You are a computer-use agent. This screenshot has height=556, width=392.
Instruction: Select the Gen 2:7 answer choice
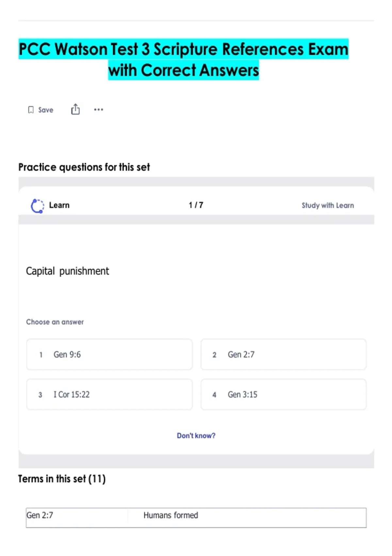pos(283,355)
